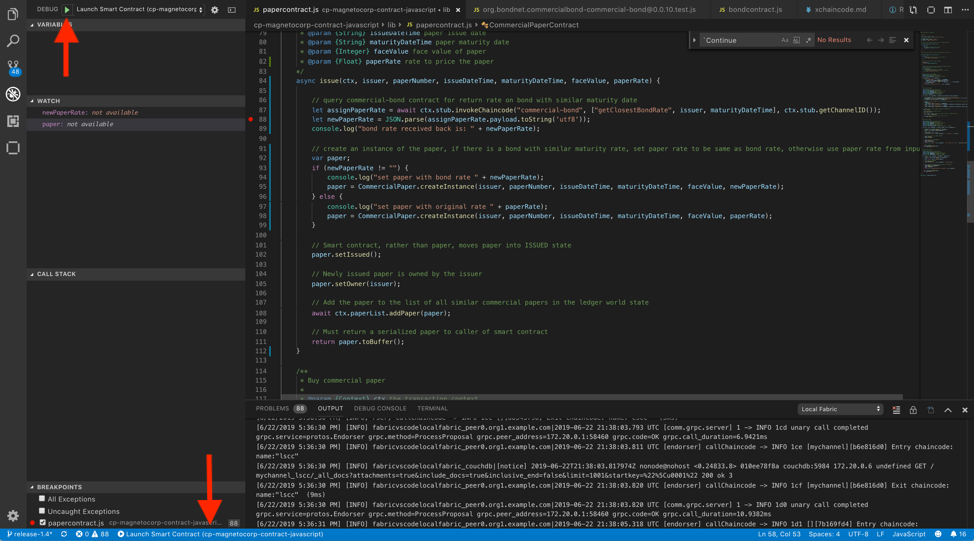Screen dimensions: 974x541
Task: Synchronize changes in status bar
Action: tap(63, 534)
